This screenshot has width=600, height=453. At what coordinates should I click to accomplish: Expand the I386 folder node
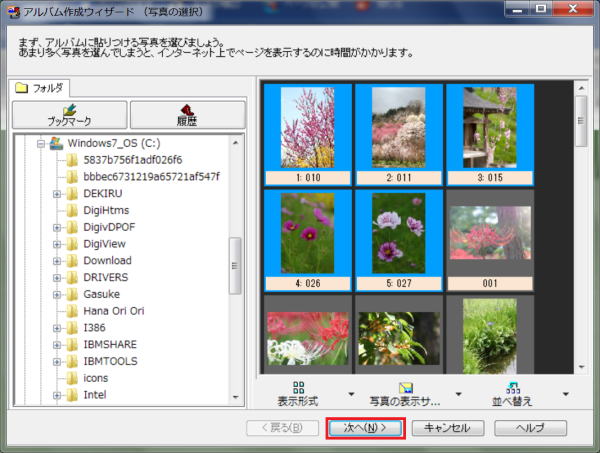point(57,328)
